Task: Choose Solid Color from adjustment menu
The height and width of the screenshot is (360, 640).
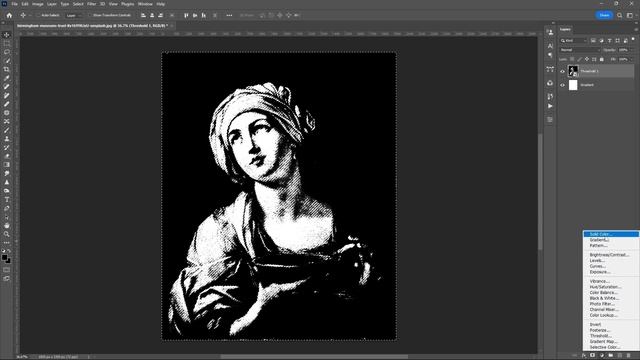Action: pyautogui.click(x=611, y=234)
